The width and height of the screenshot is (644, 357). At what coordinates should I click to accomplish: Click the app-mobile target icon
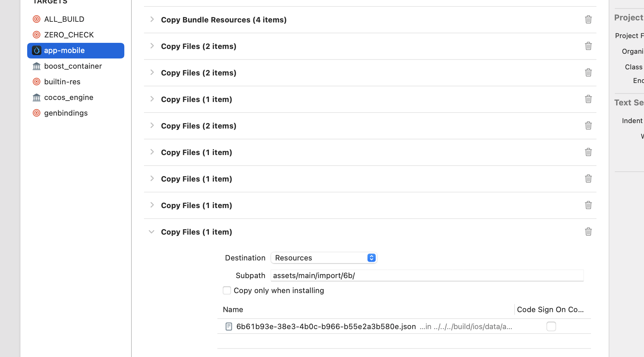click(x=36, y=50)
